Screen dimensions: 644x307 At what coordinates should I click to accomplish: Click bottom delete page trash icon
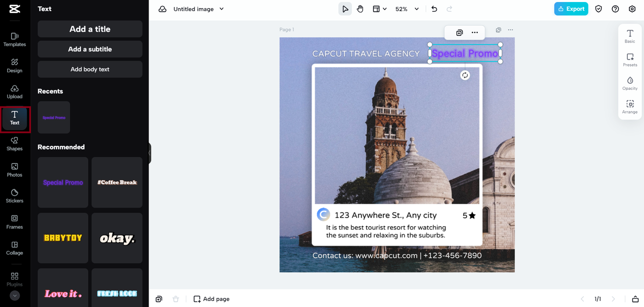click(x=176, y=299)
